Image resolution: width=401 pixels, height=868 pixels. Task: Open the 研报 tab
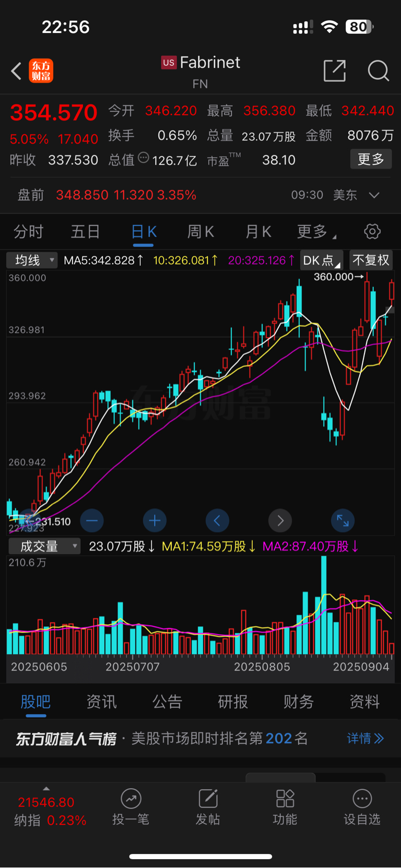233,702
